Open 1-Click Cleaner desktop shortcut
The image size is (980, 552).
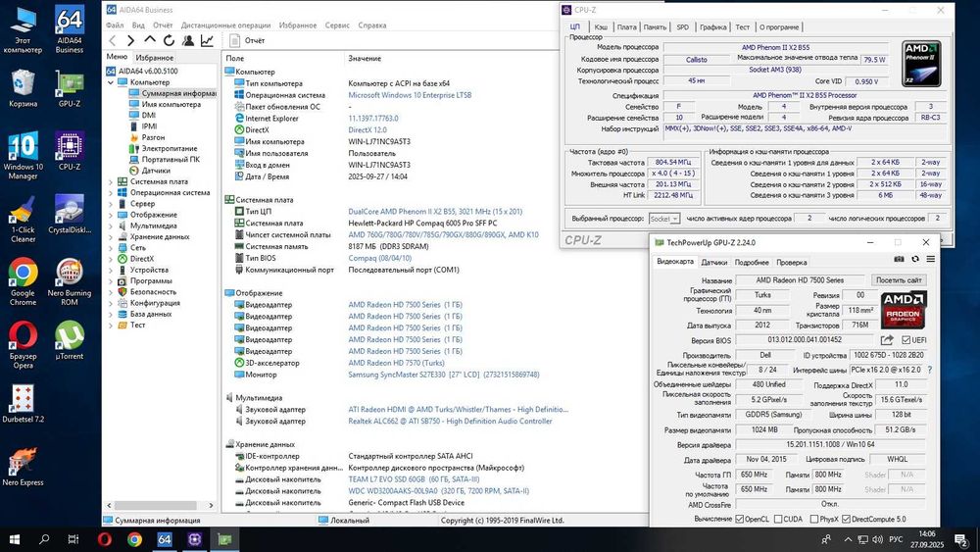click(x=24, y=219)
